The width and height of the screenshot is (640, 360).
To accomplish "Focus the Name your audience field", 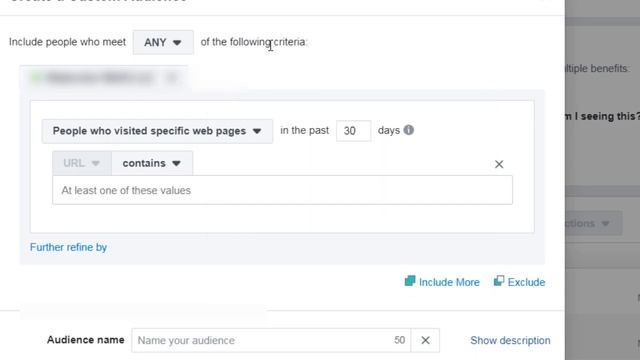I will pyautogui.click(x=271, y=340).
